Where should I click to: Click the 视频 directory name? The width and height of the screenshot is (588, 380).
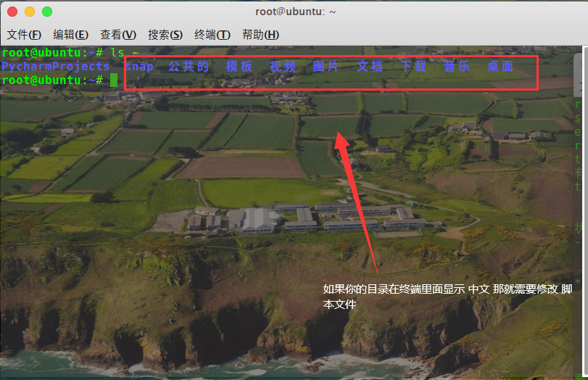[x=283, y=67]
